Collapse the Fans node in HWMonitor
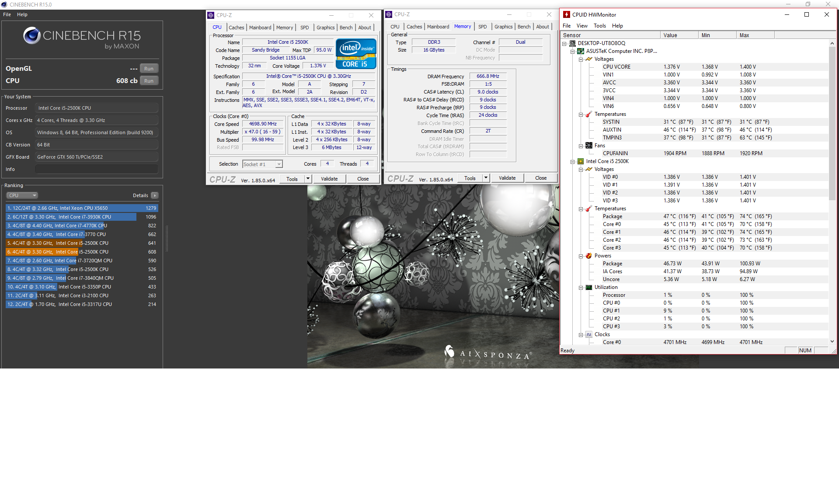This screenshot has height=504, width=839. tap(581, 146)
